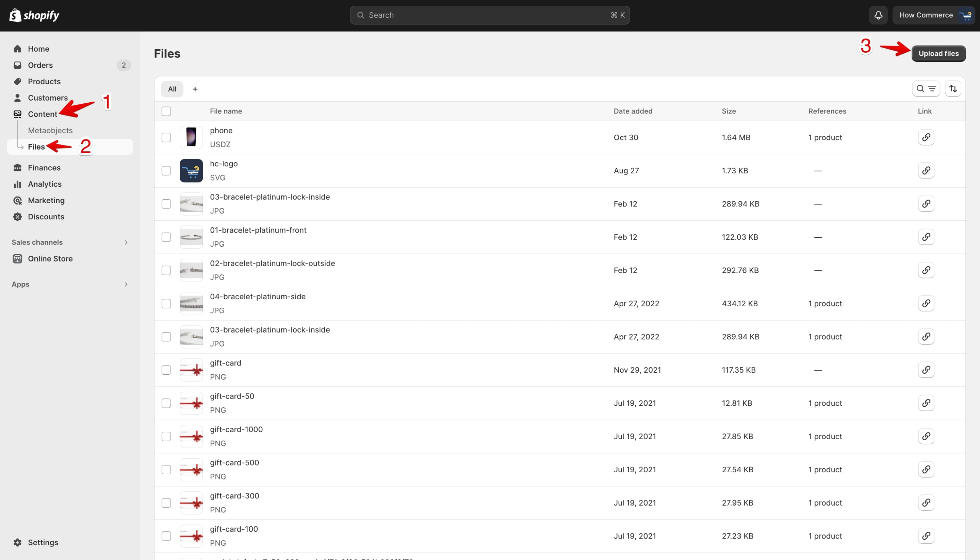
Task: Click the Products tag icon
Action: click(x=17, y=82)
